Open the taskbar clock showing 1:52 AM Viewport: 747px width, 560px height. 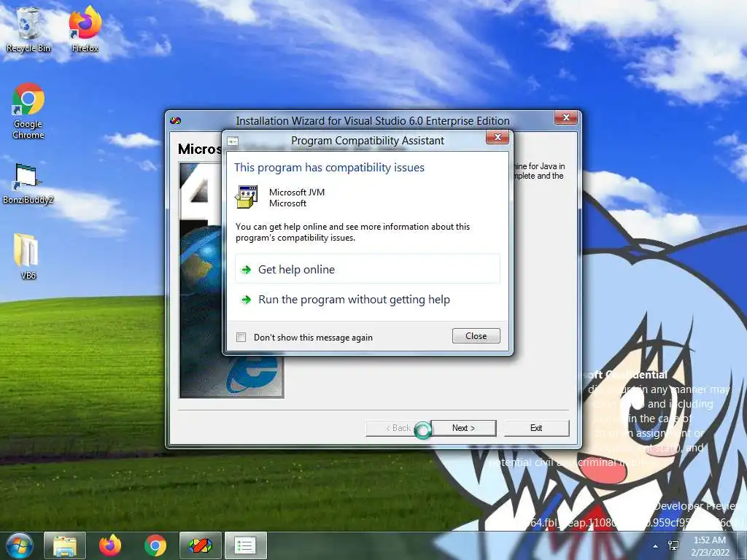[710, 545]
